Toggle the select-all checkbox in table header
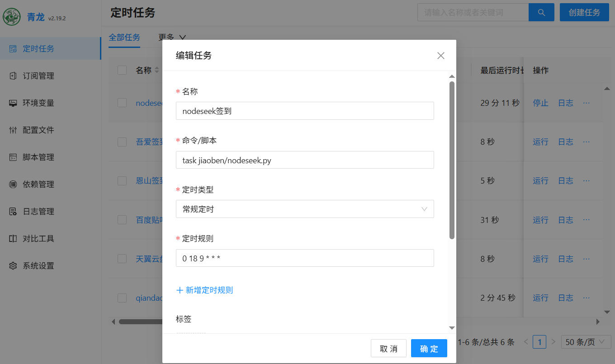 point(122,70)
